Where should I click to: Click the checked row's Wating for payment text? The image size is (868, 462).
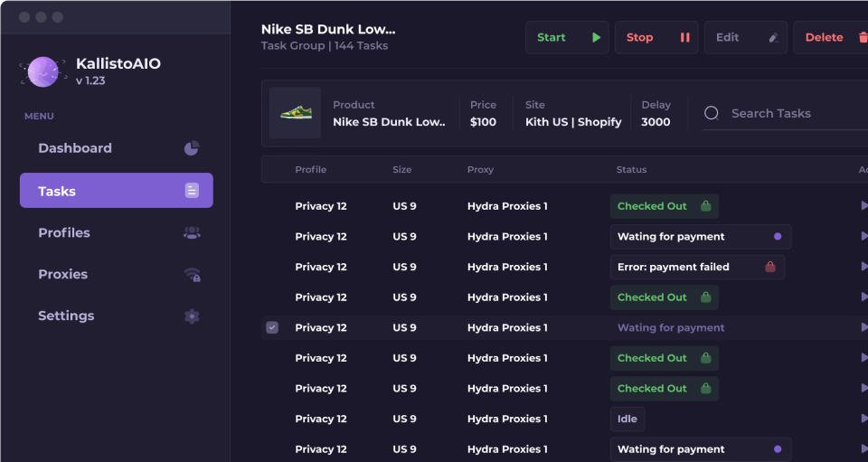click(671, 327)
